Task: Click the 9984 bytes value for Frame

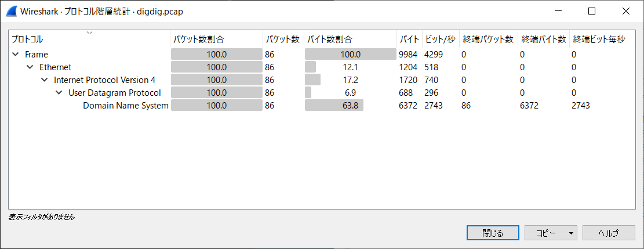Action: click(x=408, y=54)
